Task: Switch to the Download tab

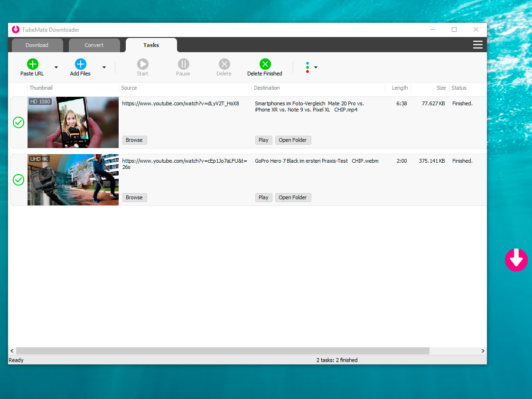Action: tap(37, 45)
